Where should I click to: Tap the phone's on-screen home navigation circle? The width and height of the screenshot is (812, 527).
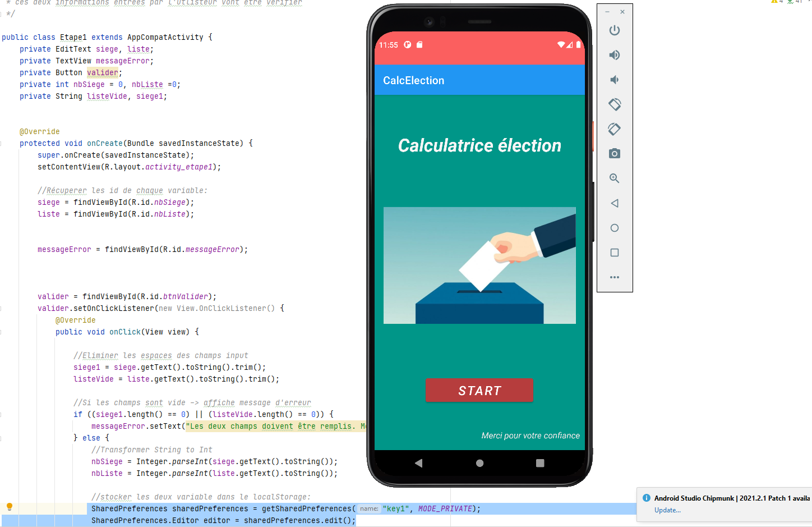pyautogui.click(x=479, y=463)
